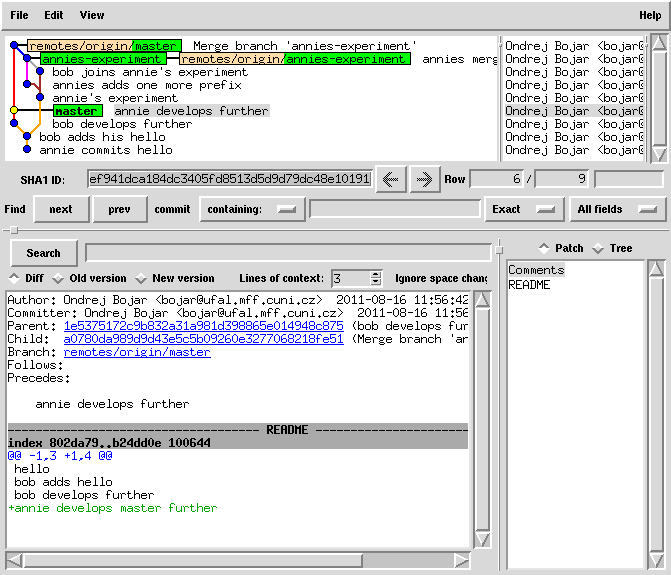The width and height of the screenshot is (671, 575).
Task: Click the forward arrow navigation button
Action: coord(424,180)
